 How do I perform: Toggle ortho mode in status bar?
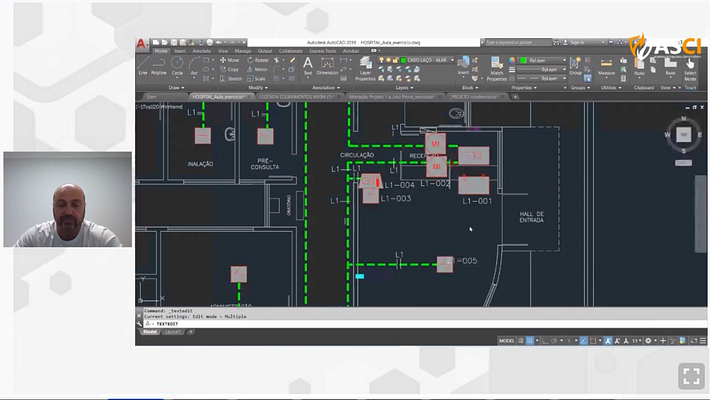click(x=545, y=341)
